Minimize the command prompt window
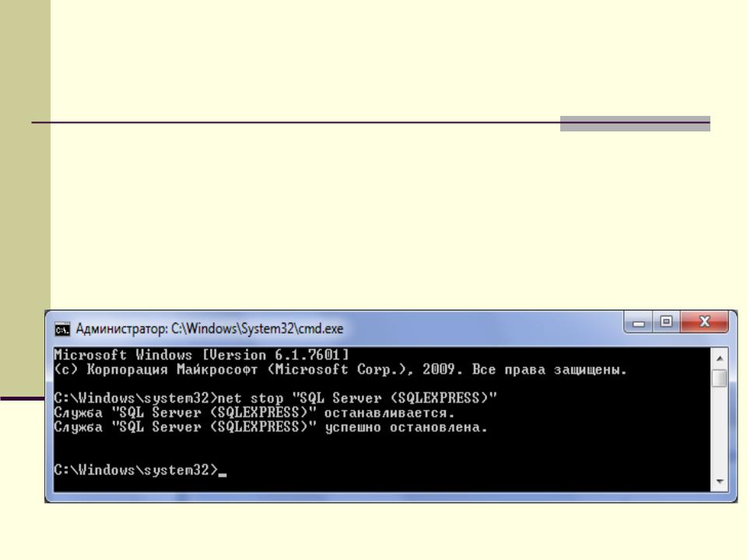The height and width of the screenshot is (560, 747). coord(638,322)
